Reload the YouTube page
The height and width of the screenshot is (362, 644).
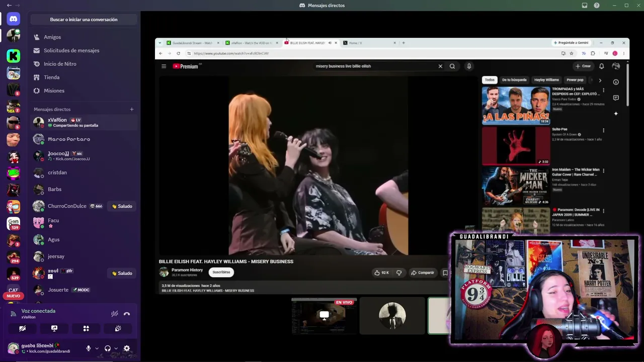178,53
